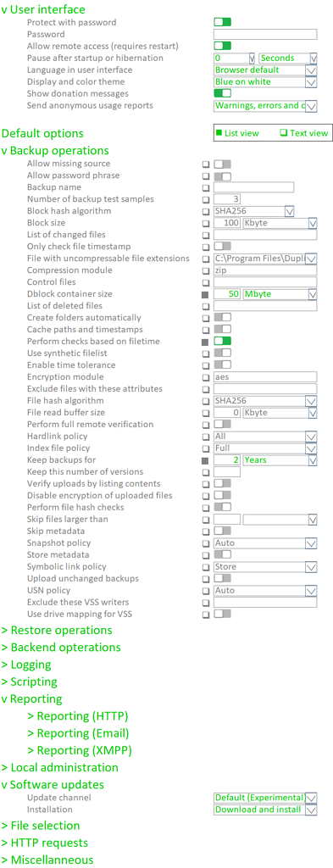Click the Compression module zip field
Screen dimensions: 333x868
tap(265, 270)
